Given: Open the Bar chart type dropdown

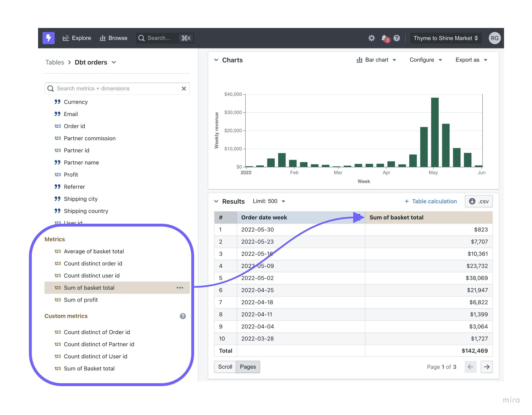Looking at the screenshot, I should point(376,60).
